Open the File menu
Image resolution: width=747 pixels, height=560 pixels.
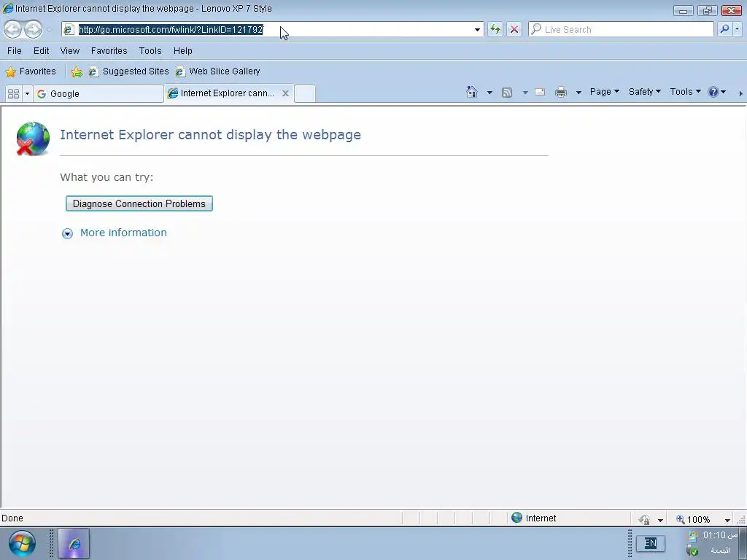15,50
